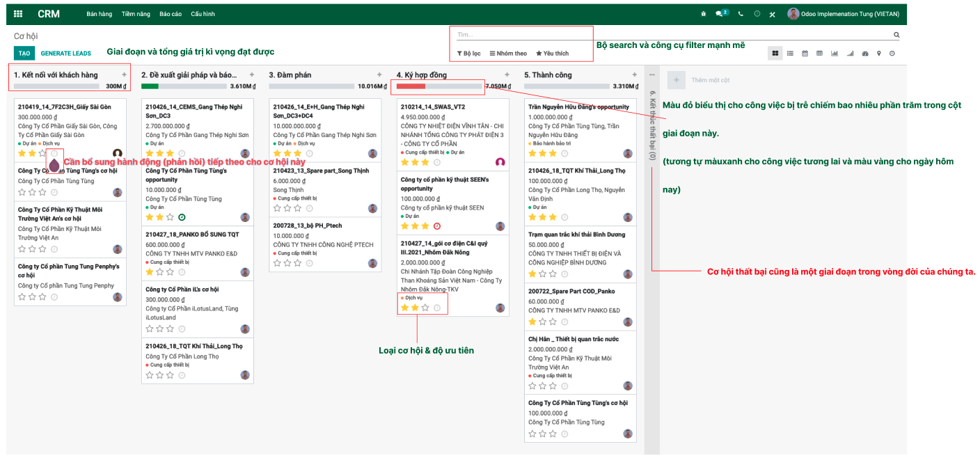Open the Bán hàng menu

99,14
